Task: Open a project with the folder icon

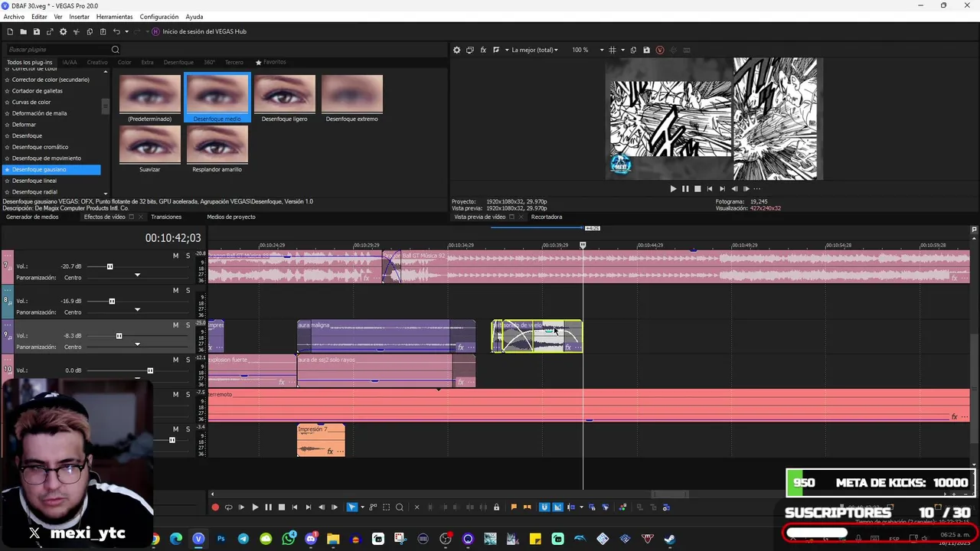Action: 23,31
